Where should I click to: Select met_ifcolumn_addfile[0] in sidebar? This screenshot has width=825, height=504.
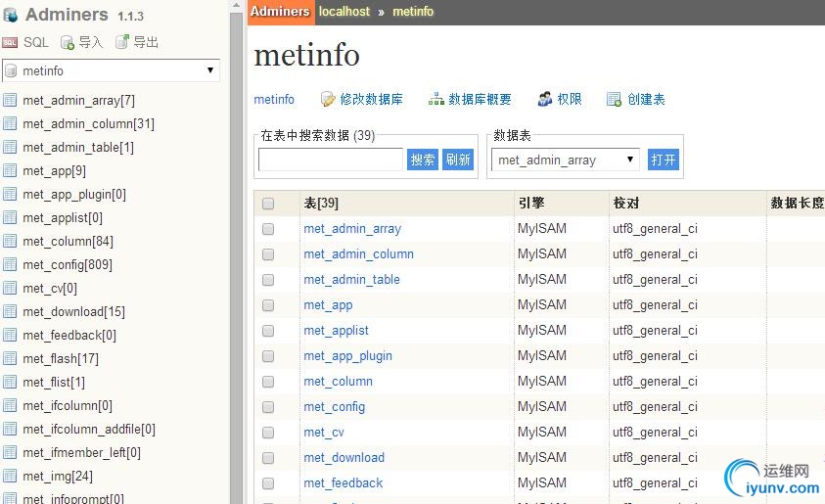pyautogui.click(x=89, y=430)
